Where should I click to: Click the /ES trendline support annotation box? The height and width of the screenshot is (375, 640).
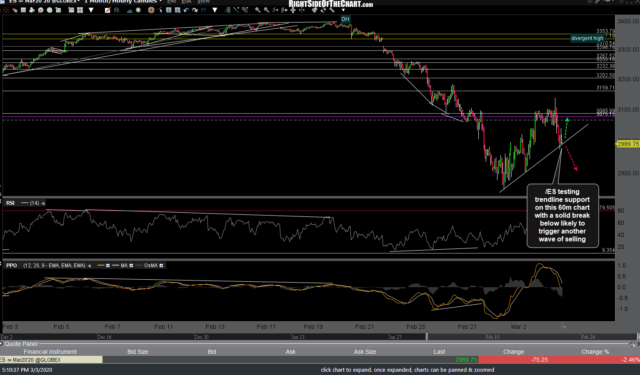pos(562,215)
